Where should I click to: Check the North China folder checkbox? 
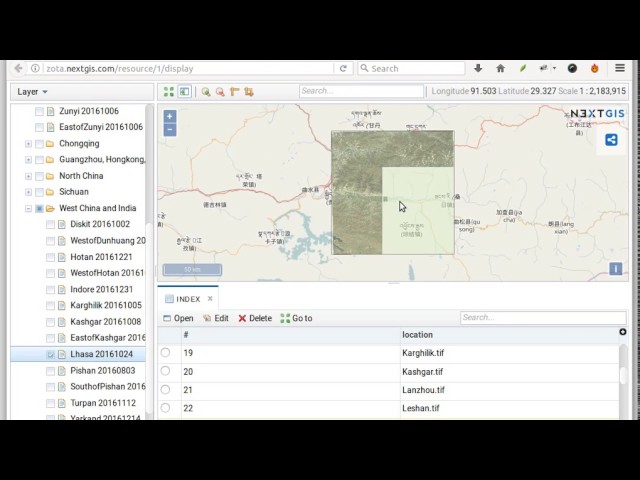tap(39, 176)
